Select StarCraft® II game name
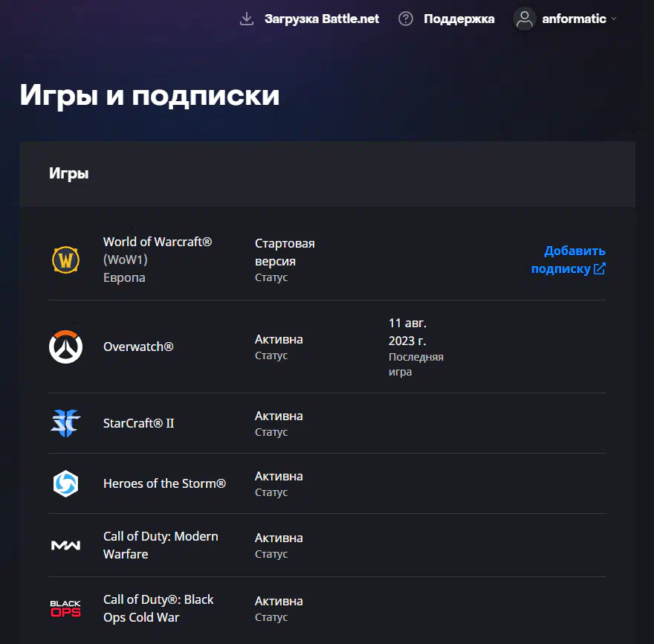The height and width of the screenshot is (644, 654). point(138,423)
